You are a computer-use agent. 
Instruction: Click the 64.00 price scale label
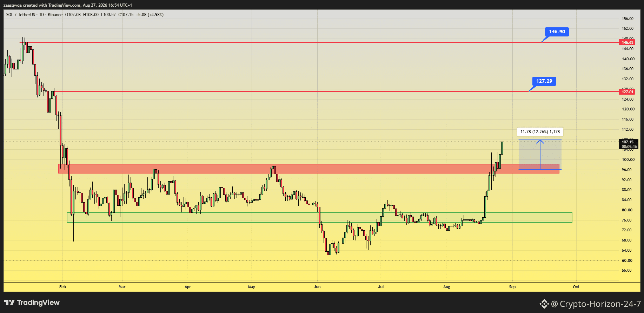pos(627,250)
